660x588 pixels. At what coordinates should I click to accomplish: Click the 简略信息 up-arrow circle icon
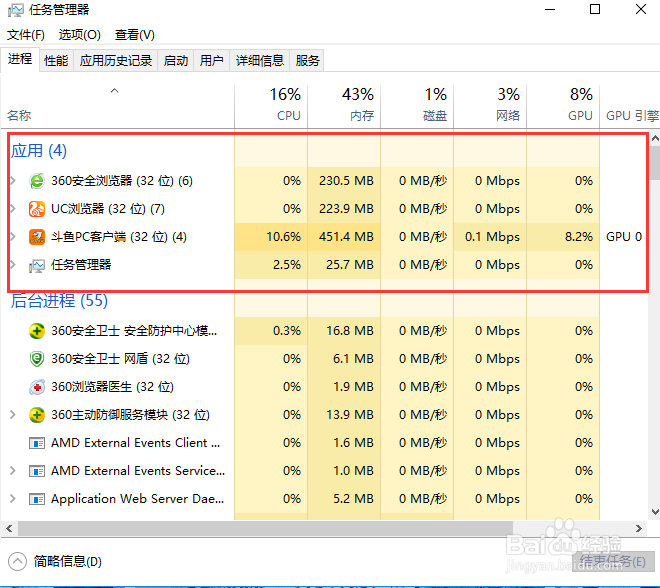(x=17, y=561)
